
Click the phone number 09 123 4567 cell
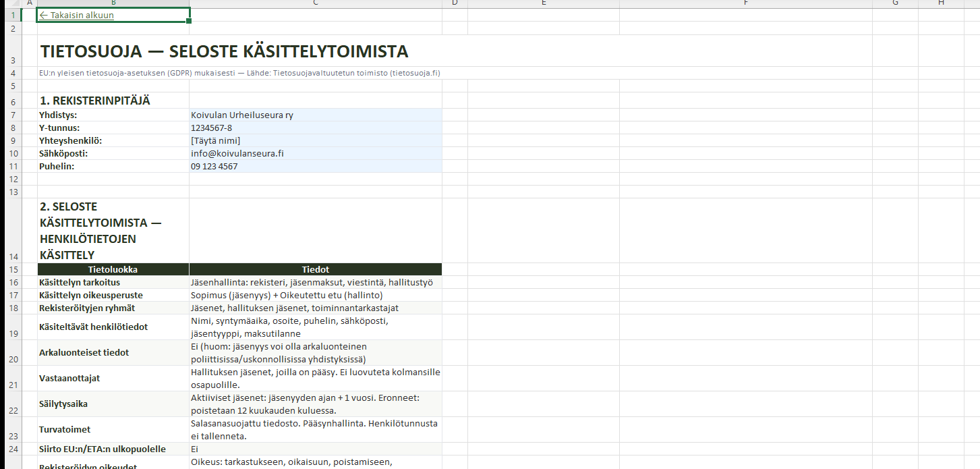click(x=315, y=167)
